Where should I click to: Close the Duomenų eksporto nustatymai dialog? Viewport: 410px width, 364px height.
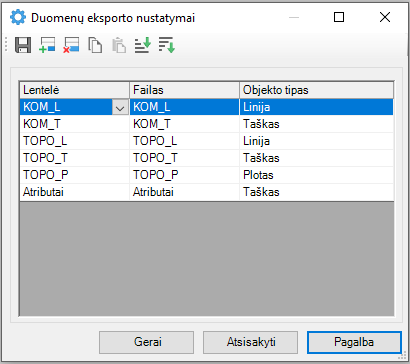pyautogui.click(x=385, y=17)
